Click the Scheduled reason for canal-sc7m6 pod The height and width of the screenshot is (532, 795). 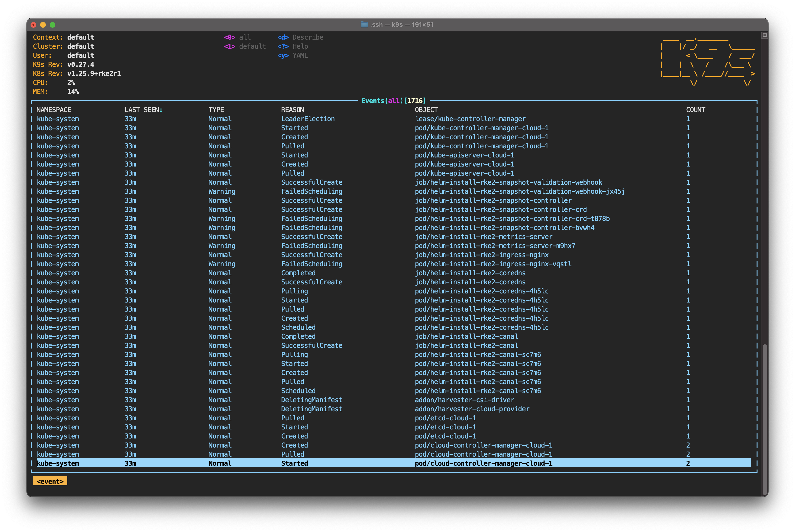[298, 391]
